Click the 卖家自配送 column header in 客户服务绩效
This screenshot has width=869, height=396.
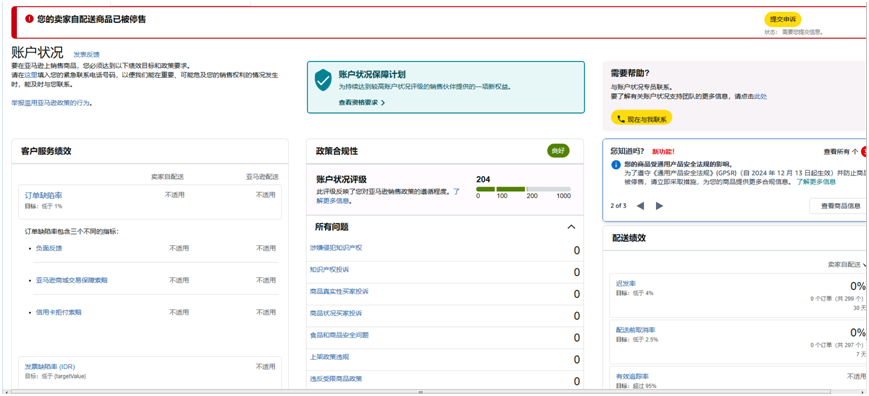pyautogui.click(x=167, y=177)
